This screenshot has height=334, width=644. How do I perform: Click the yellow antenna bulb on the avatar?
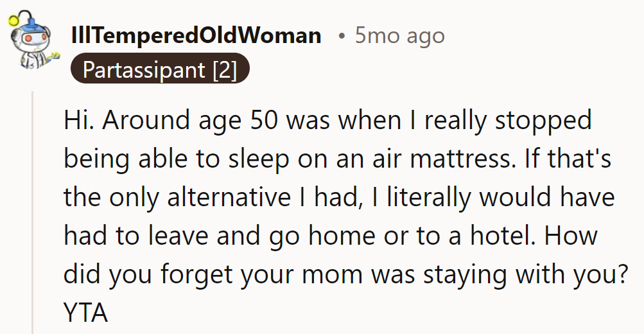pyautogui.click(x=13, y=20)
